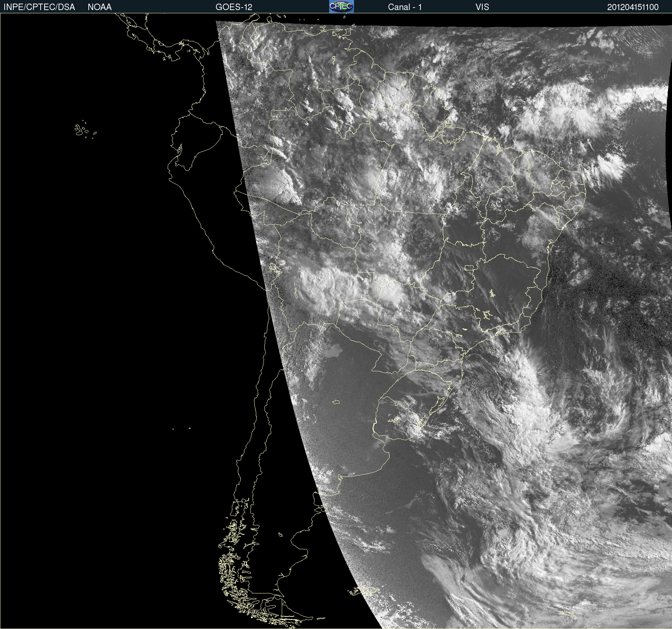Click the GOES-12 satellite label
672x629 pixels.
[x=234, y=7]
